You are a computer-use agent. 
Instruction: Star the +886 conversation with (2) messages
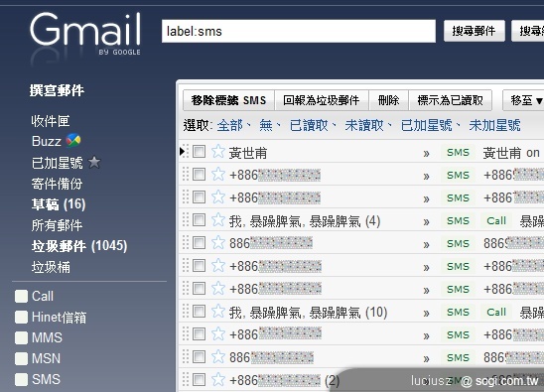point(218,379)
